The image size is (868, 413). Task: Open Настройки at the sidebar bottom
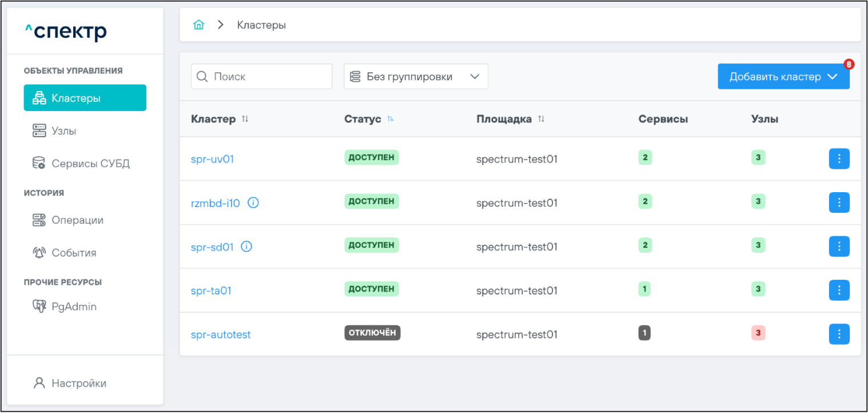tap(78, 383)
